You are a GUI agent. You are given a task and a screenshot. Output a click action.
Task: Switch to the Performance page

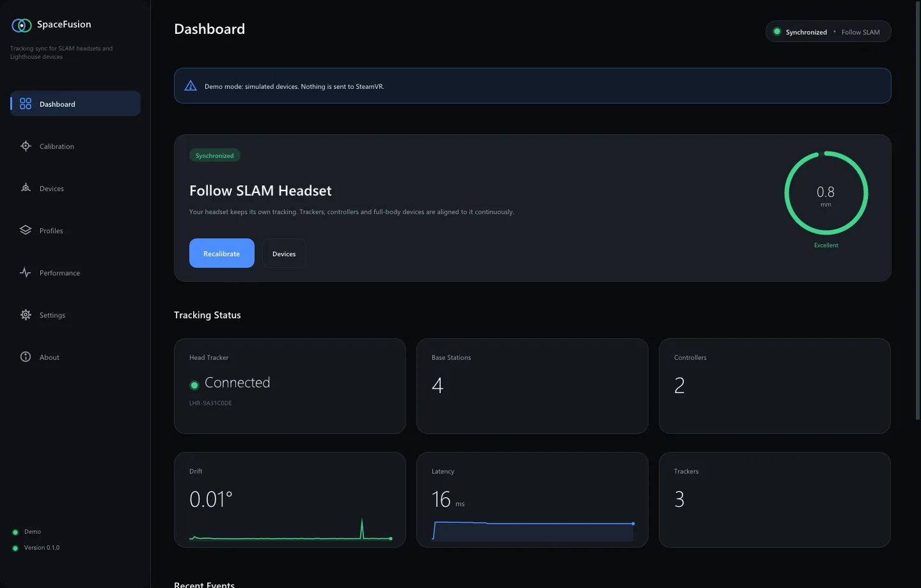click(x=75, y=272)
